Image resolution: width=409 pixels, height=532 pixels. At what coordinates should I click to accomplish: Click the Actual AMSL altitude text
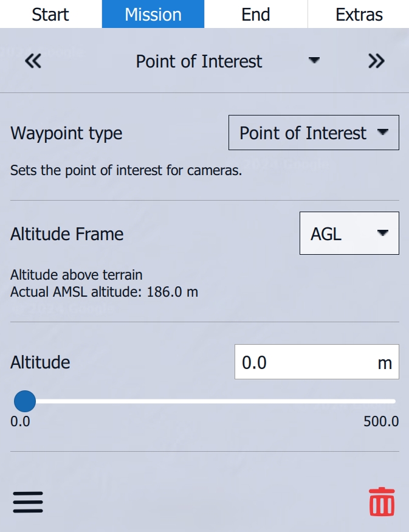105,292
